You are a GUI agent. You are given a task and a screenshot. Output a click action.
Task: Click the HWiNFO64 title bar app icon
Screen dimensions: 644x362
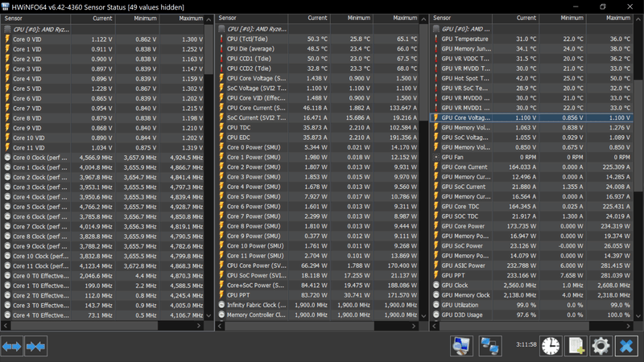pos(6,6)
